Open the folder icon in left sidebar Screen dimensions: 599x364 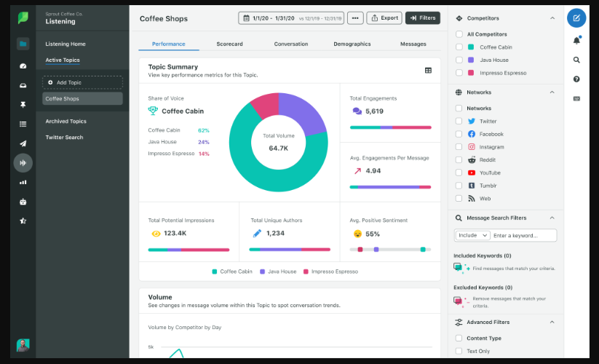tap(23, 44)
